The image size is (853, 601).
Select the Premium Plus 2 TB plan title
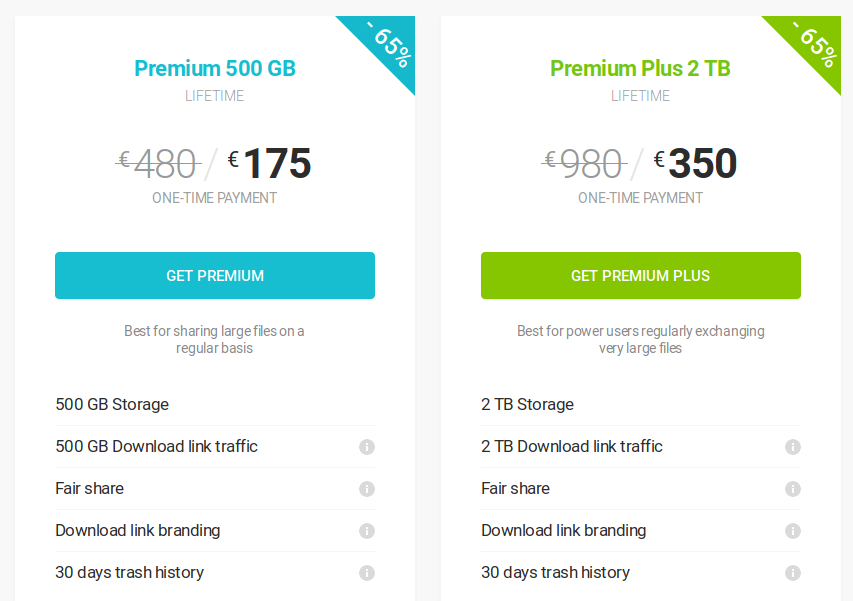641,69
